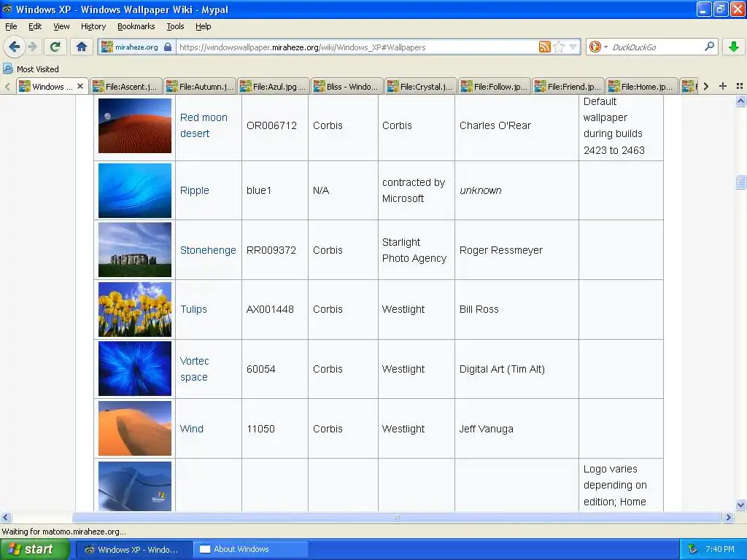Select the Roger Ressmeyer photographer cell

516,250
